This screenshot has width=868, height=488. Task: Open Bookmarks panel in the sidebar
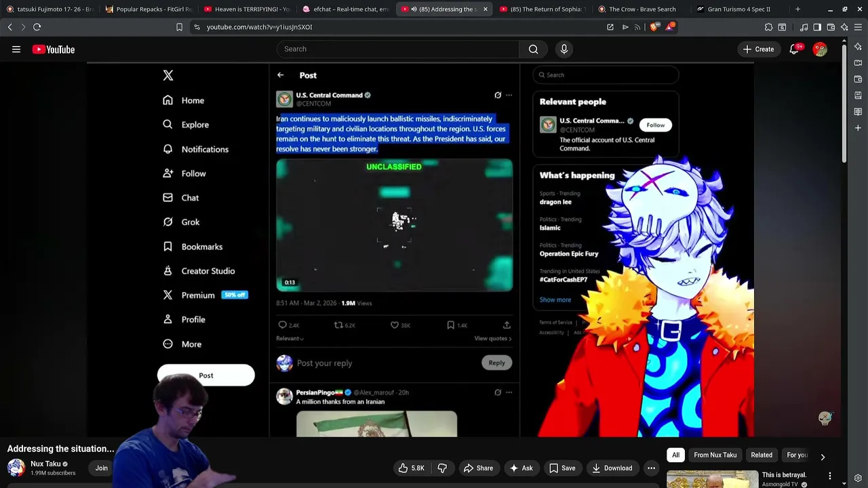[858, 96]
